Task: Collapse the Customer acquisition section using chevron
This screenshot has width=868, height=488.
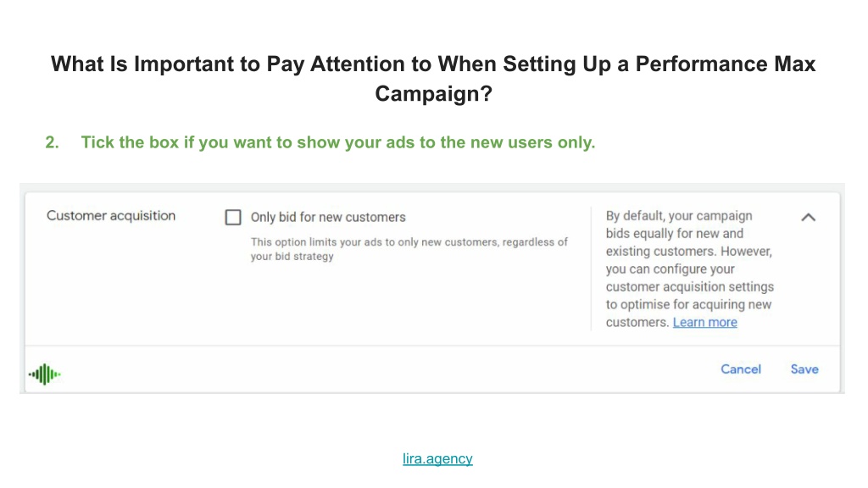Action: pyautogui.click(x=808, y=218)
